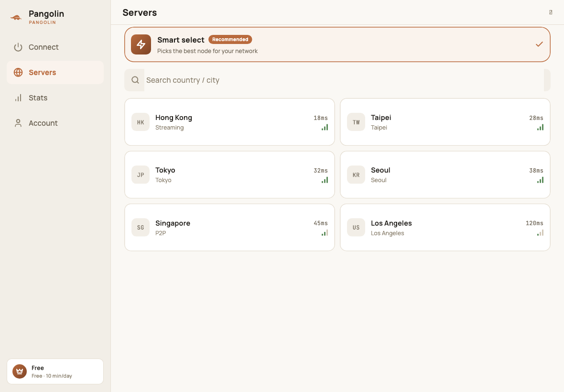Image resolution: width=564 pixels, height=392 pixels.
Task: Pick the Los Angeles server
Action: 445,228
